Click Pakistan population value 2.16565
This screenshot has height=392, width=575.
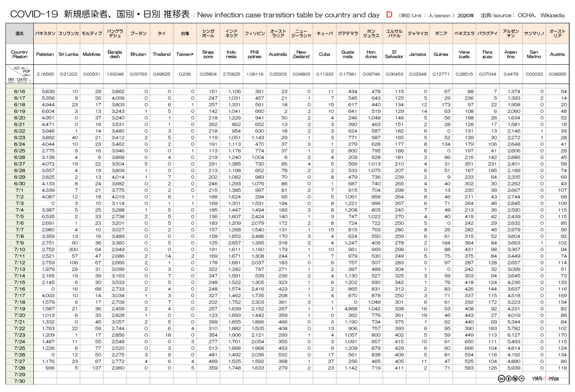tap(45, 74)
